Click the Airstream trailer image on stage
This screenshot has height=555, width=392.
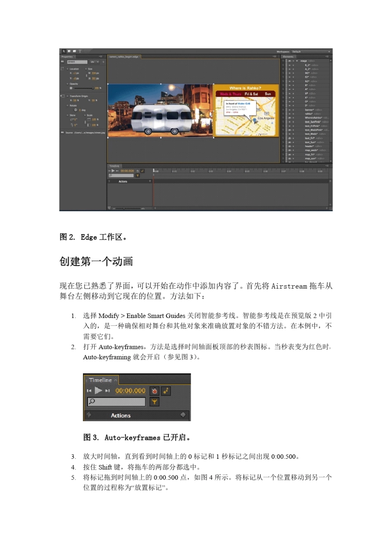162,119
